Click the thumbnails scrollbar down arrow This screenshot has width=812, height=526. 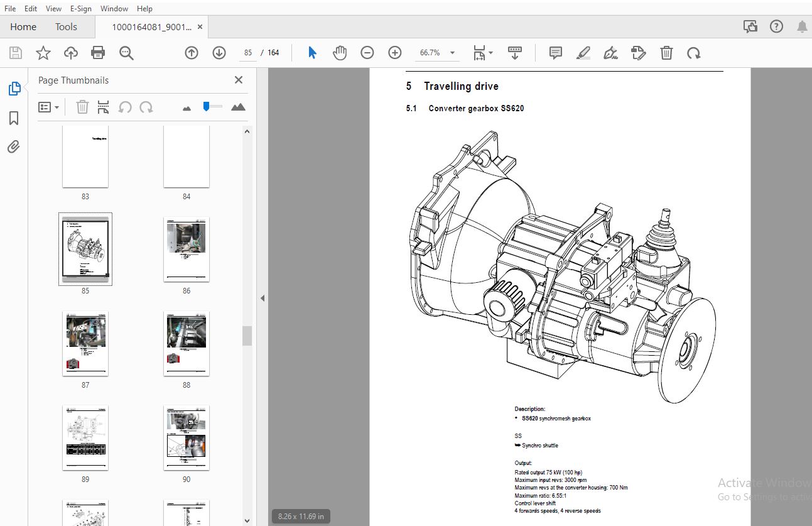(247, 520)
